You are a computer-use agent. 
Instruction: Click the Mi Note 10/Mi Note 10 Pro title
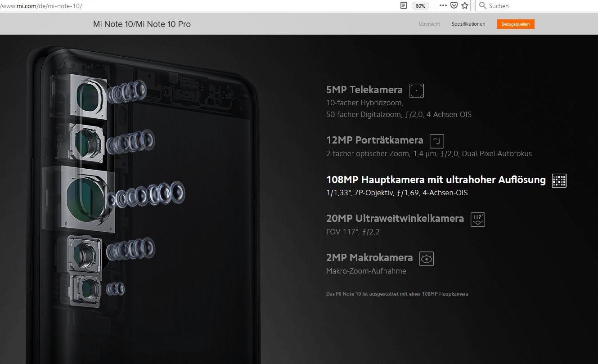click(x=142, y=24)
